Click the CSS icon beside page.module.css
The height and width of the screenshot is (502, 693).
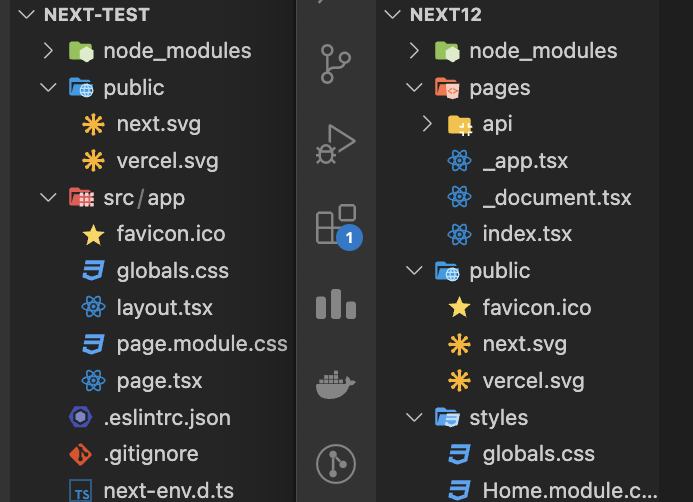[94, 344]
